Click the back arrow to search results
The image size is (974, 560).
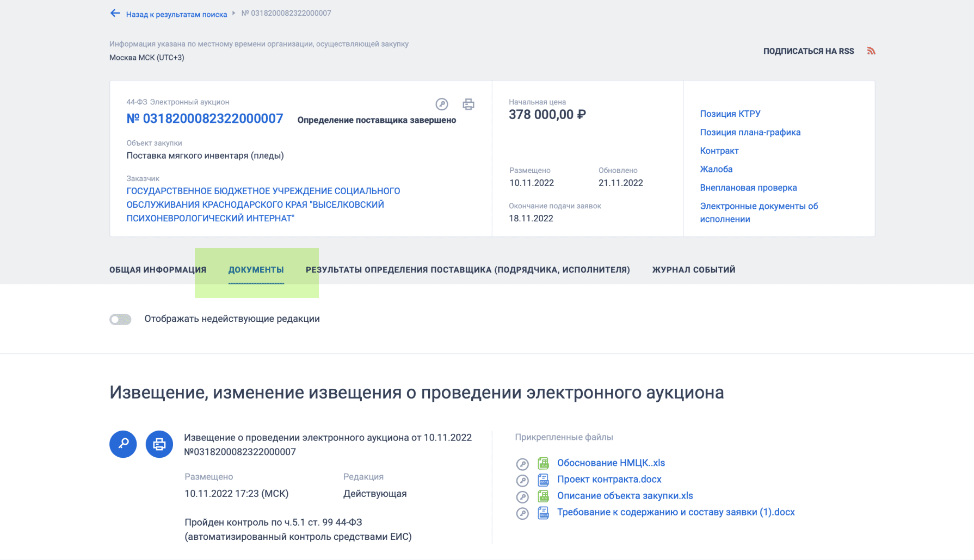(x=115, y=14)
